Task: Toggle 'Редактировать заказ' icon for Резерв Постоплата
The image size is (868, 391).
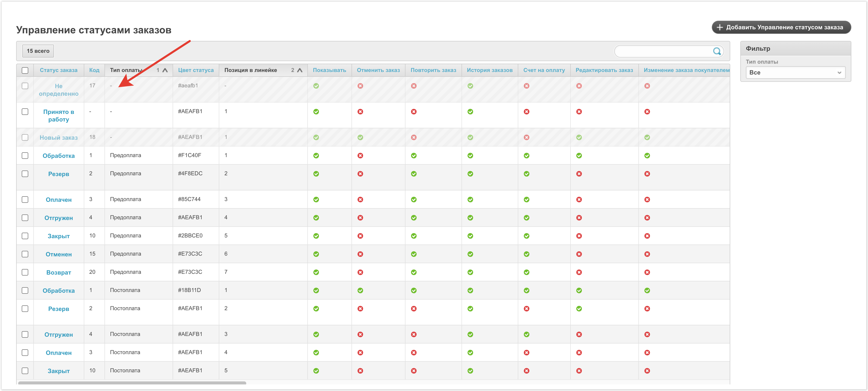Action: click(x=579, y=309)
